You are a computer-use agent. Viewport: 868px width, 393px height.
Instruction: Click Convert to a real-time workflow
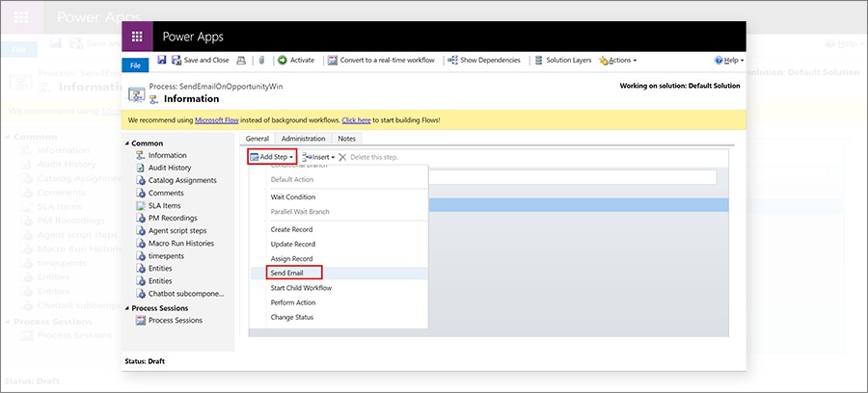381,61
